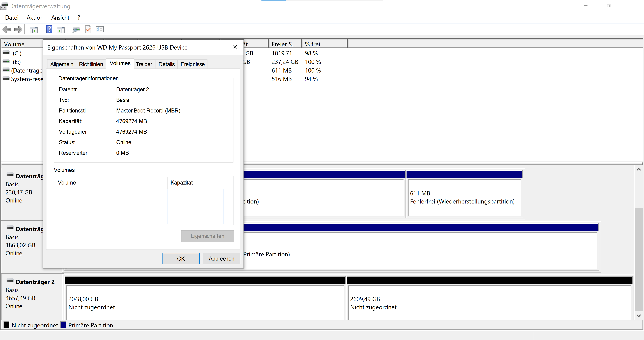This screenshot has height=340, width=644.
Task: Close the WD My Passport properties dialog
Action: point(235,47)
